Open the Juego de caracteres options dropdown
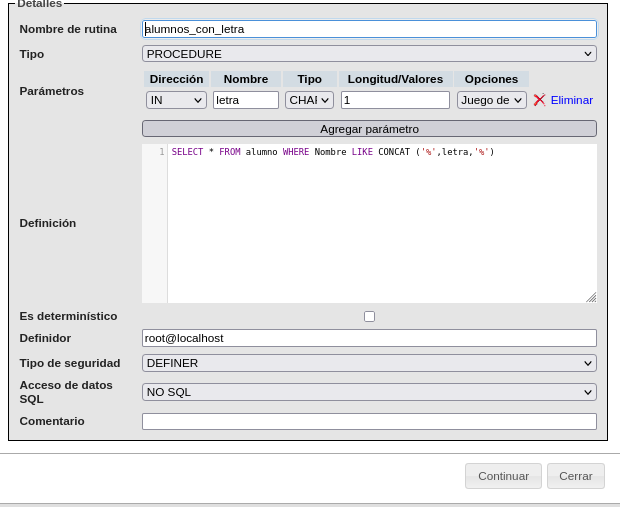Image resolution: width=620 pixels, height=507 pixels. point(491,100)
